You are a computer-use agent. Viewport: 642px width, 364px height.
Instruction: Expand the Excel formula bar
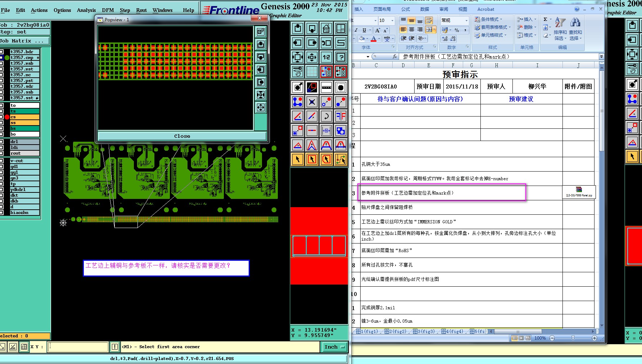coord(601,56)
